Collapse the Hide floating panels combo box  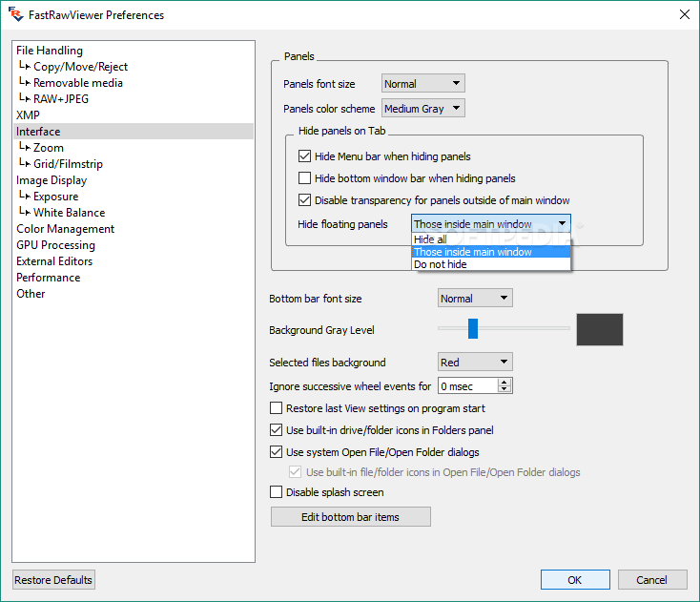pos(490,224)
